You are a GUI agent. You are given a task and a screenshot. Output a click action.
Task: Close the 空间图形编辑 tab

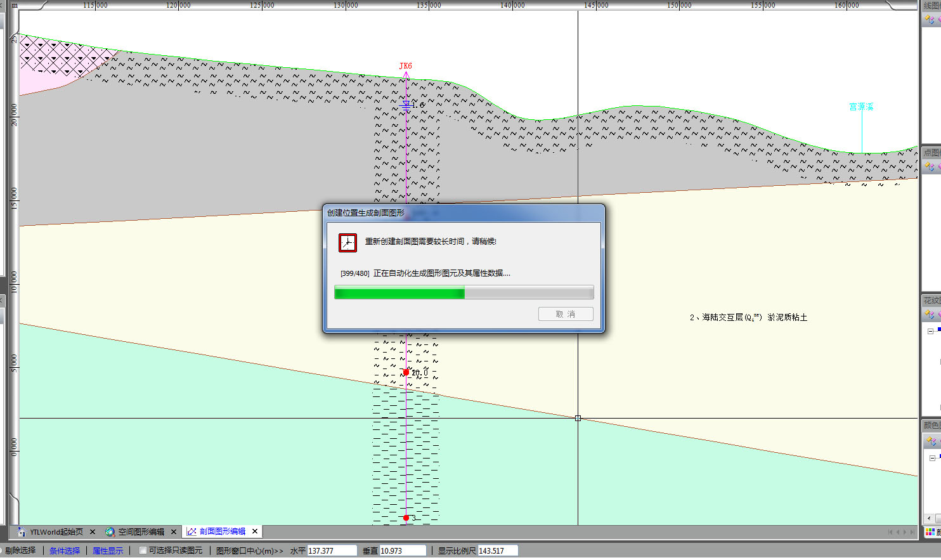(174, 531)
